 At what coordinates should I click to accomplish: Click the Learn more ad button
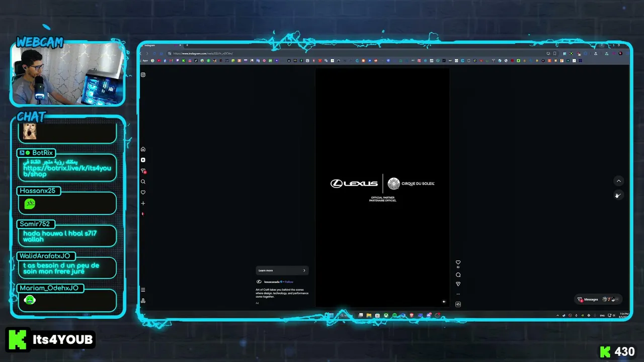pyautogui.click(x=282, y=270)
